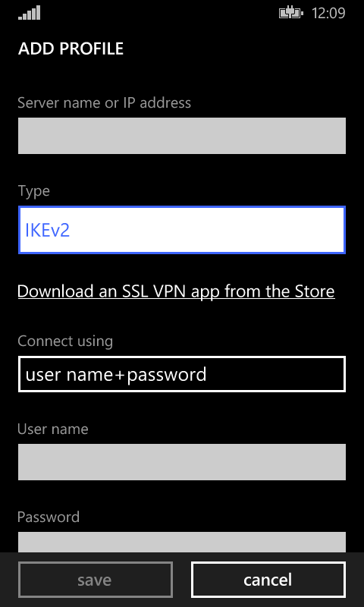Tap the IKEv2 text in Type box
This screenshot has height=607, width=364.
point(48,231)
